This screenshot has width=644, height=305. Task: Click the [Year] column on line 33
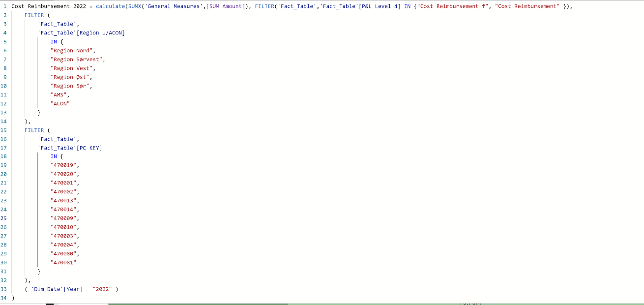coord(73,289)
